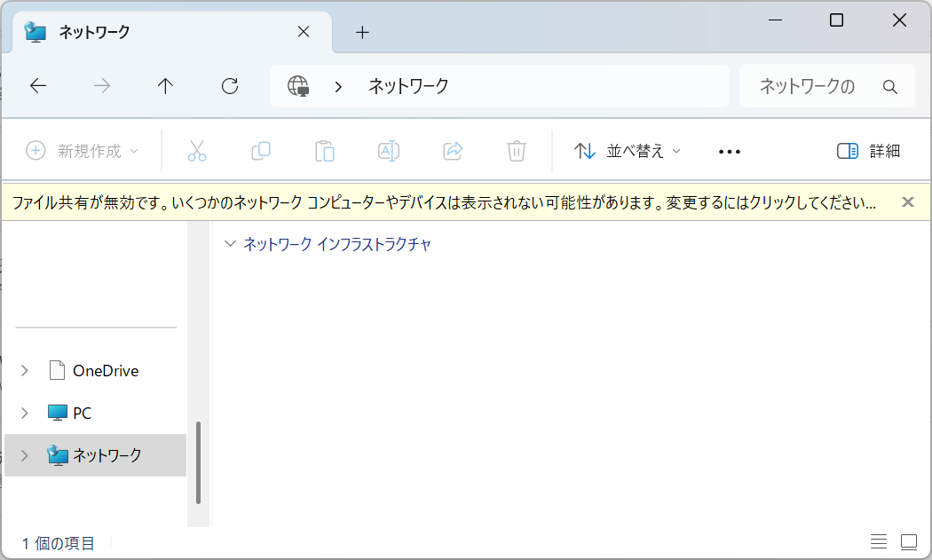The image size is (932, 560).
Task: Click the Paste clipboard icon
Action: tap(325, 151)
